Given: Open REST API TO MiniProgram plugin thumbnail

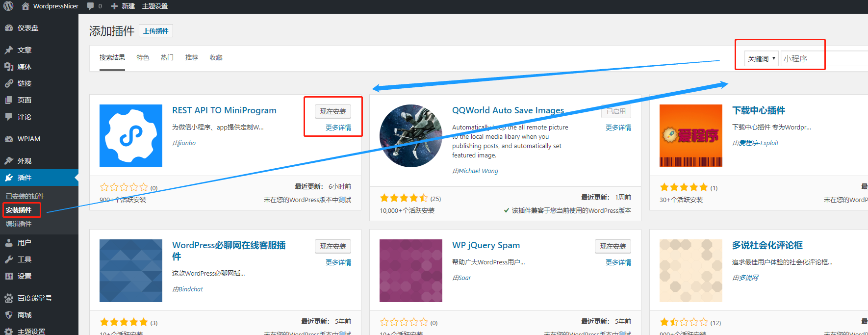Looking at the screenshot, I should [x=131, y=136].
